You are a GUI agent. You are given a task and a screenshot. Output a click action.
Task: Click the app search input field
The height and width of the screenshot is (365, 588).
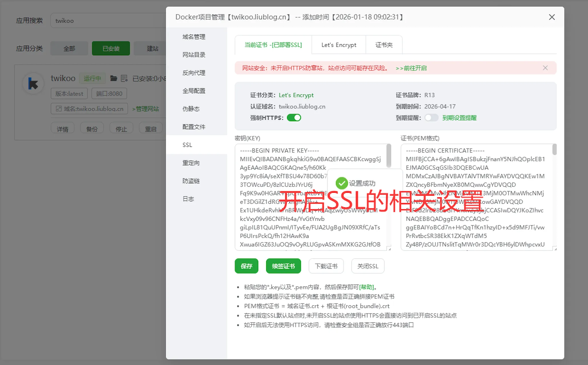tap(108, 21)
